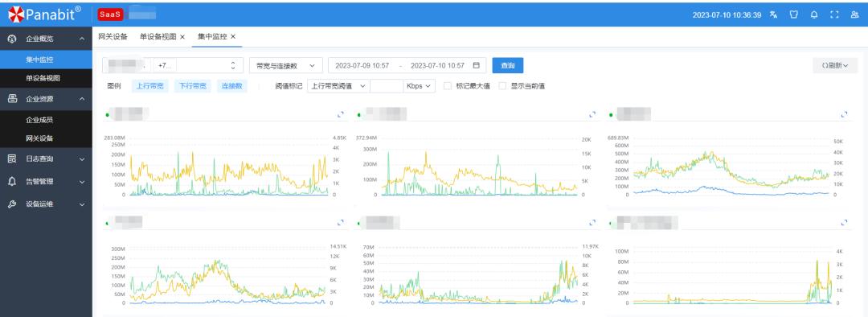This screenshot has width=868, height=317.
Task: Collapse the 企业概览 sidebar group
Action: click(82, 39)
